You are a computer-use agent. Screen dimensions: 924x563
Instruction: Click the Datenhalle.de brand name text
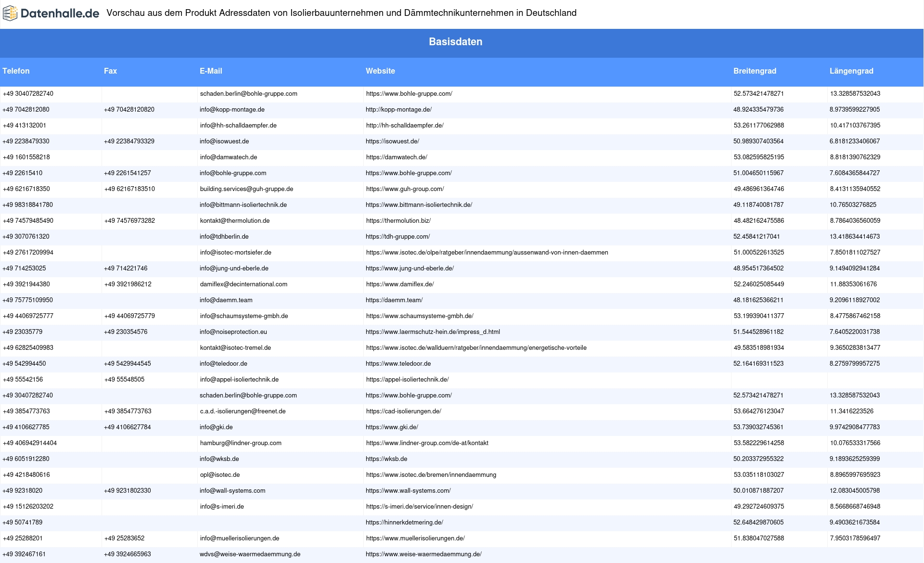tap(60, 13)
